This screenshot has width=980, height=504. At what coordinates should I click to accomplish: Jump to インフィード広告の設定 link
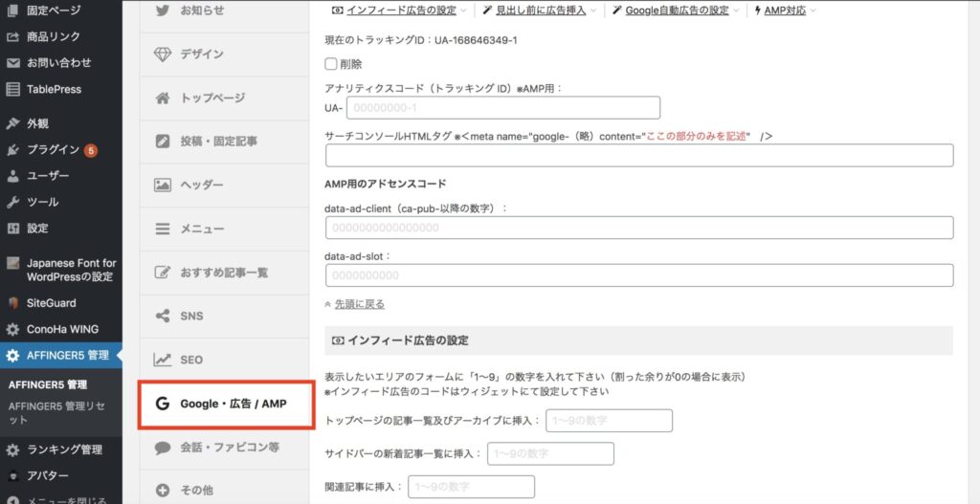point(401,11)
